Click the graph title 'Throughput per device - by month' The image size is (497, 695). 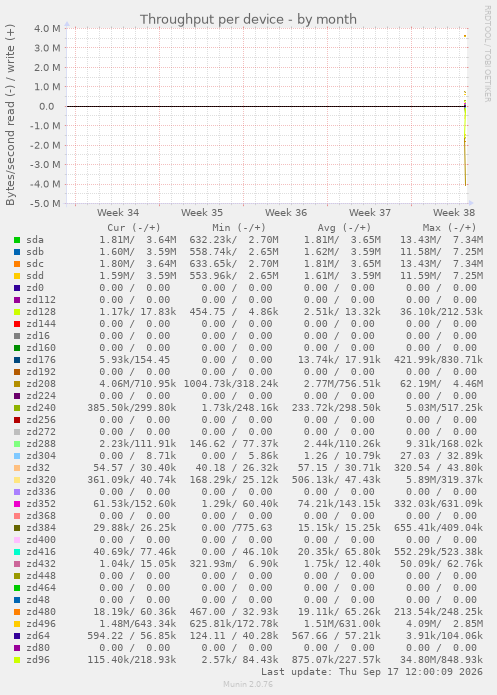pos(248,20)
